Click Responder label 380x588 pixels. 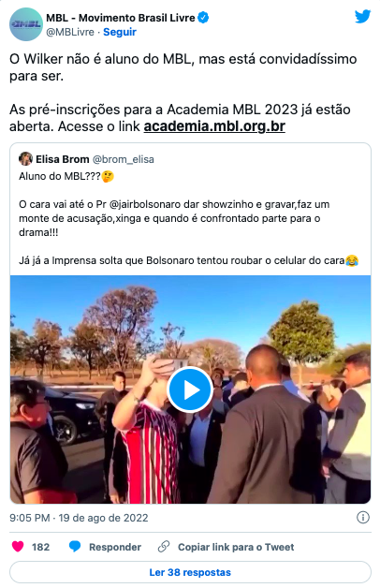[115, 547]
